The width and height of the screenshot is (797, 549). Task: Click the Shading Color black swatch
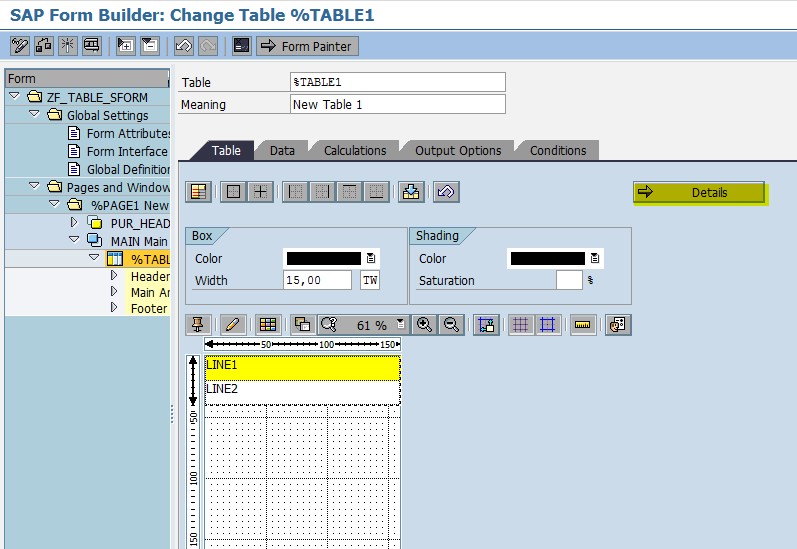[547, 258]
